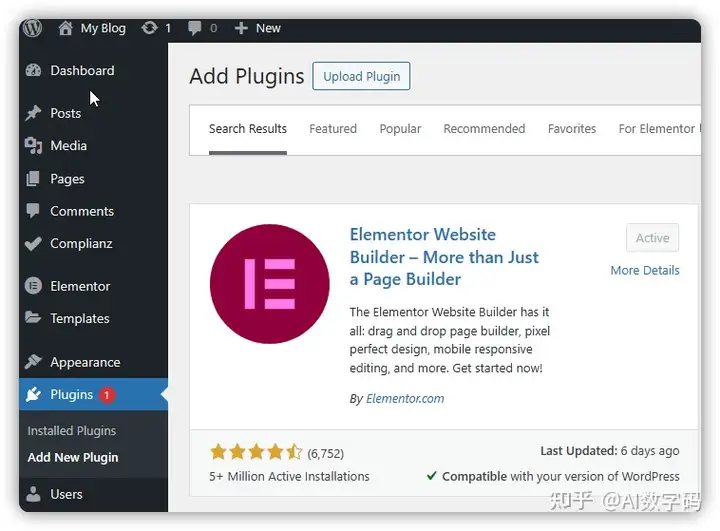Open Installed Plugins submenu
This screenshot has height=531, width=720.
click(72, 430)
